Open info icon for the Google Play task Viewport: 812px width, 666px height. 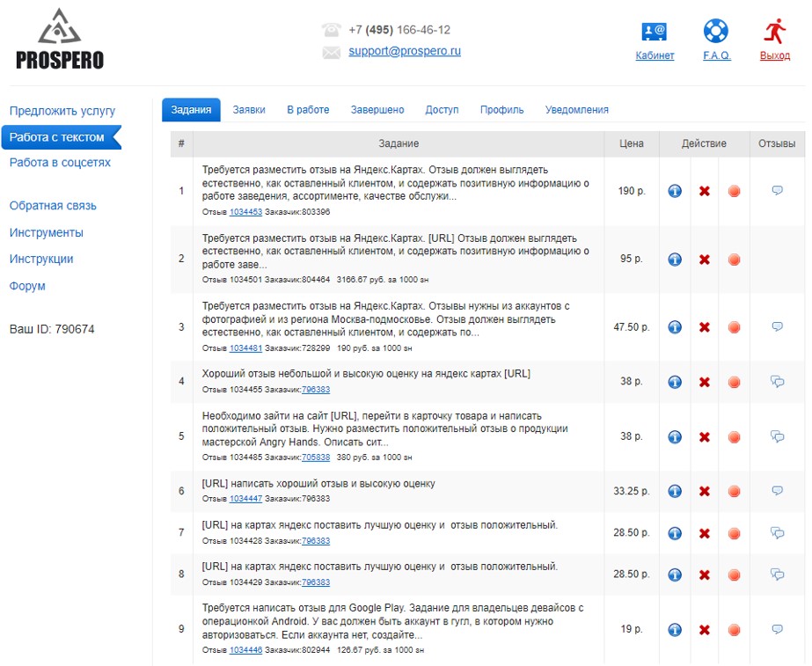(x=674, y=630)
